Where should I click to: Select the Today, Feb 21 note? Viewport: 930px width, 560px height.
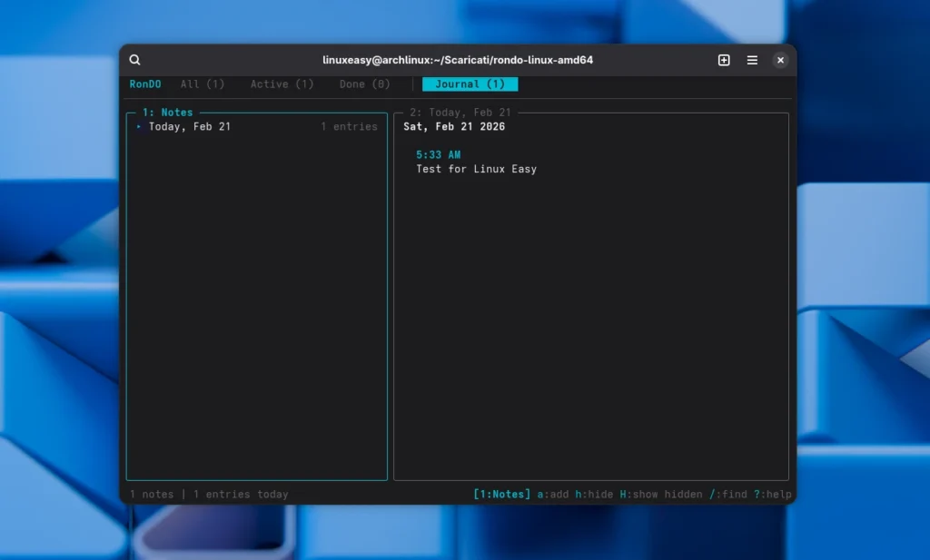point(190,127)
